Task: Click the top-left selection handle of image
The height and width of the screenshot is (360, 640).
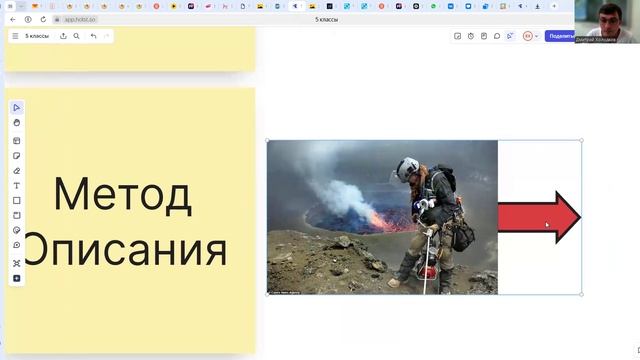Action: 267,140
